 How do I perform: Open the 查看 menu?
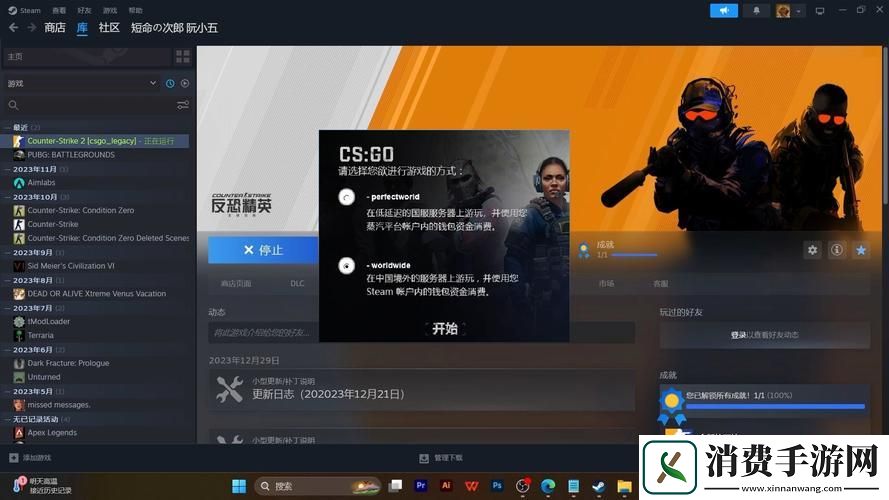(59, 10)
